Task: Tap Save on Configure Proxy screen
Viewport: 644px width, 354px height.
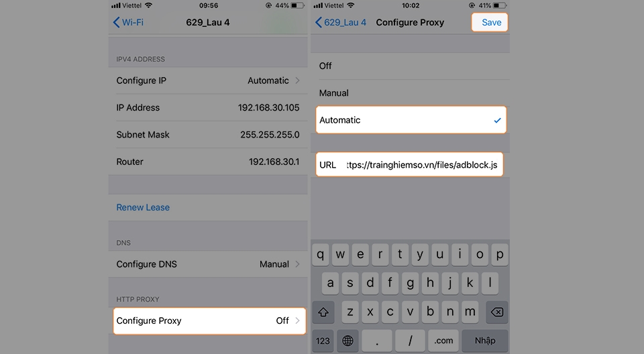Action: point(490,22)
